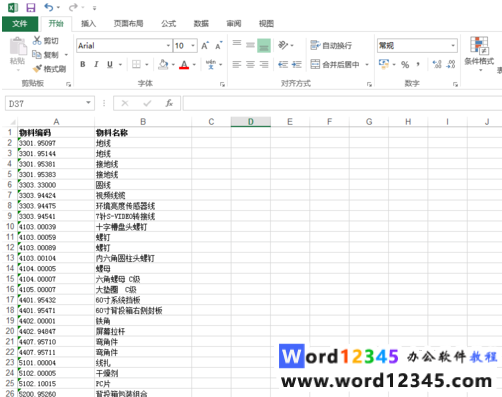This screenshot has width=502, height=397.
Task: Click the red font color A icon
Action: pos(184,64)
